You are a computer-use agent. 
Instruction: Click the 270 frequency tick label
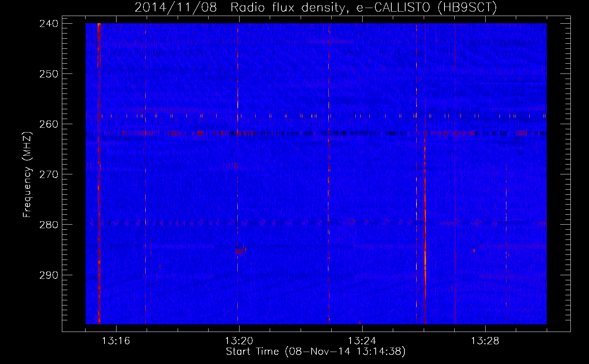(x=49, y=174)
